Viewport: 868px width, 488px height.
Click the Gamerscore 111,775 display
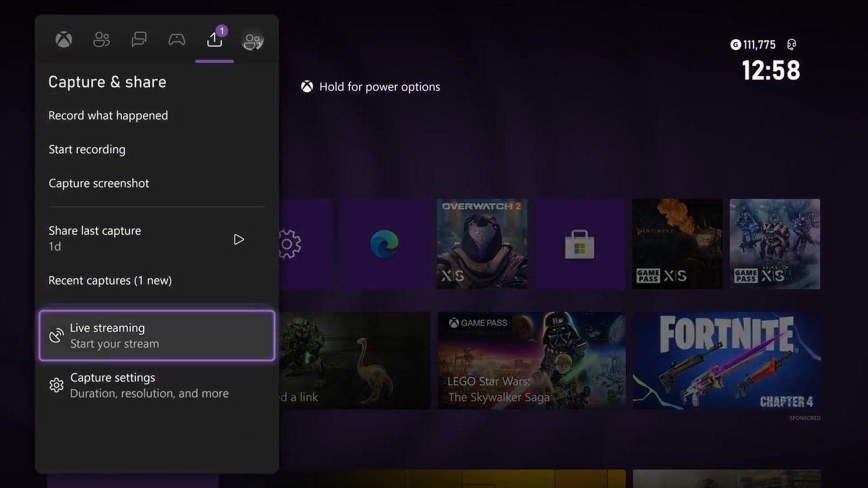point(752,44)
